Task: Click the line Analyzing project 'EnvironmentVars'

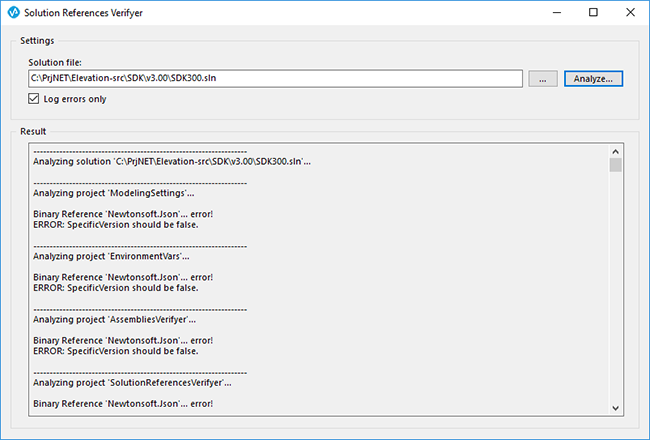Action: click(111, 256)
